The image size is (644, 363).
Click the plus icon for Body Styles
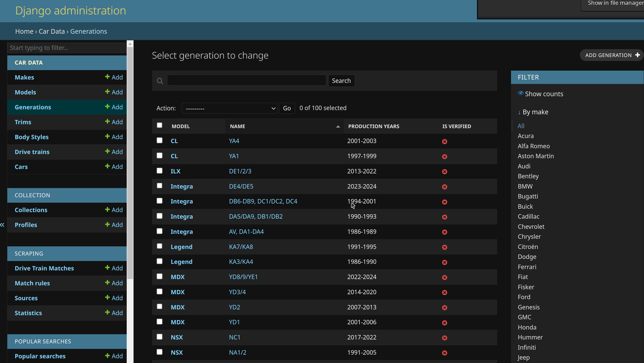tap(107, 136)
